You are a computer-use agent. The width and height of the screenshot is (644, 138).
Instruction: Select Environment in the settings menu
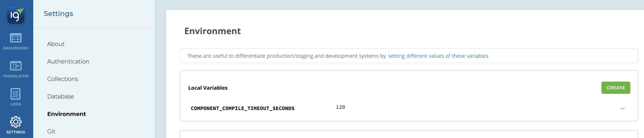click(x=67, y=114)
